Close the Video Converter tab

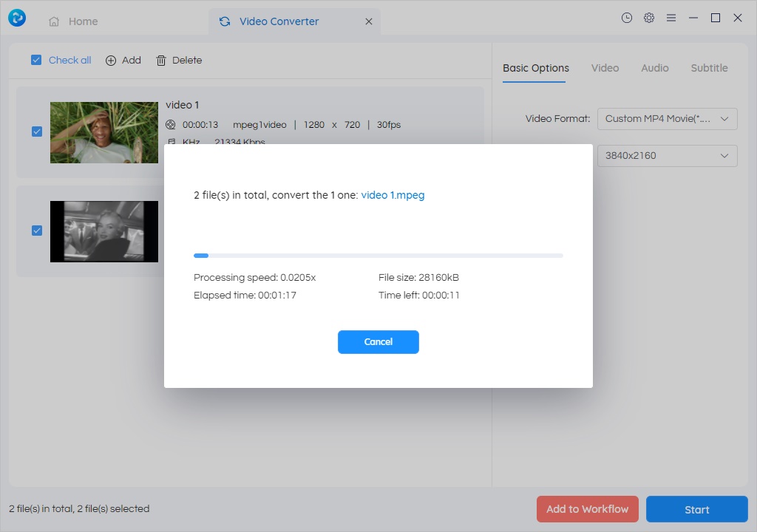[x=369, y=21]
